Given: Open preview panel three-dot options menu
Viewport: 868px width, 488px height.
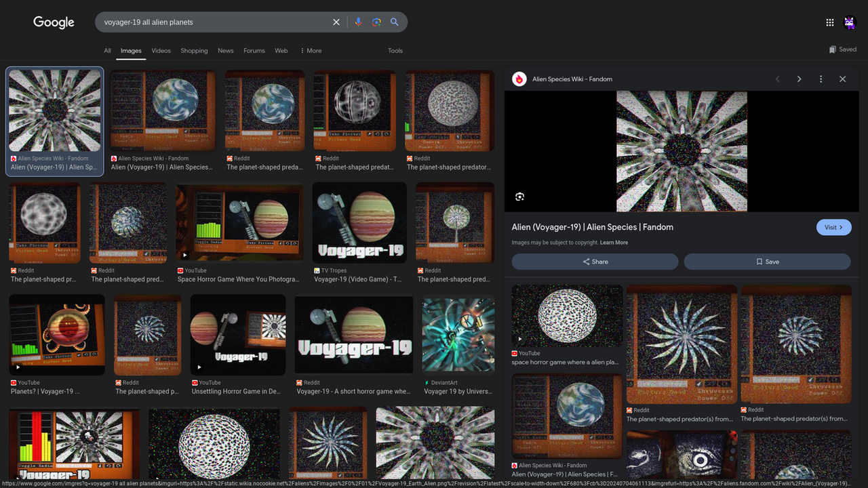Looking at the screenshot, I should point(821,79).
